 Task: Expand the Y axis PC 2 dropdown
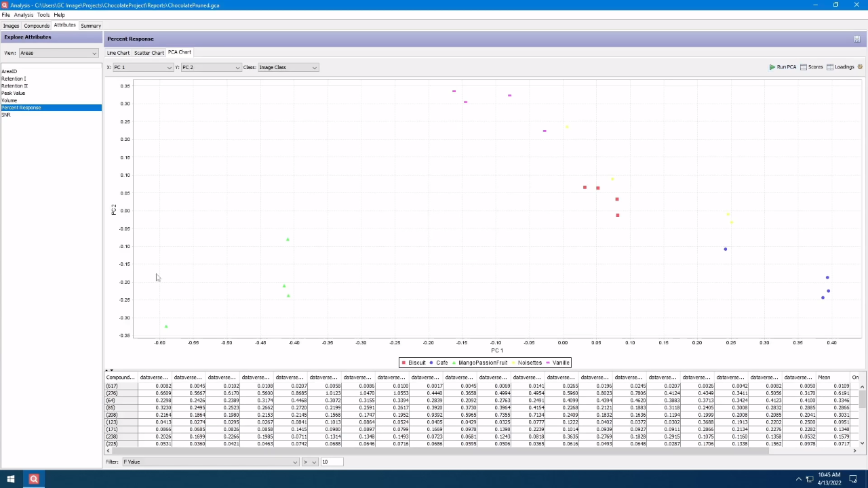tap(210, 67)
